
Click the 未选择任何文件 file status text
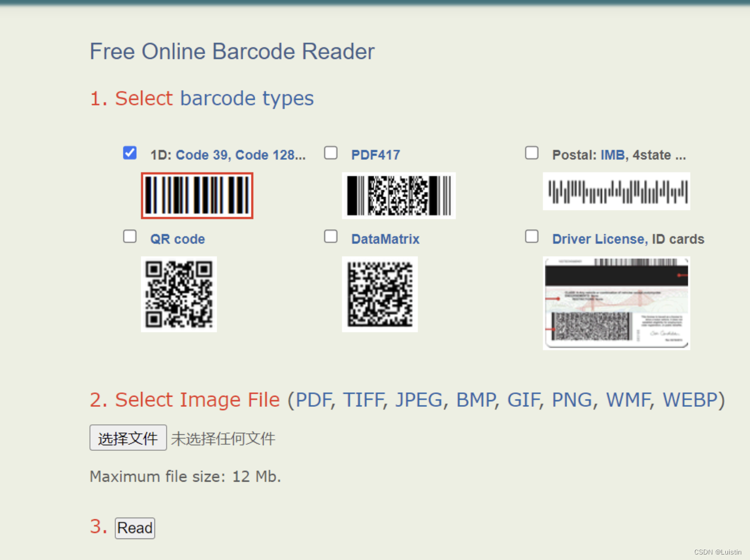point(223,439)
